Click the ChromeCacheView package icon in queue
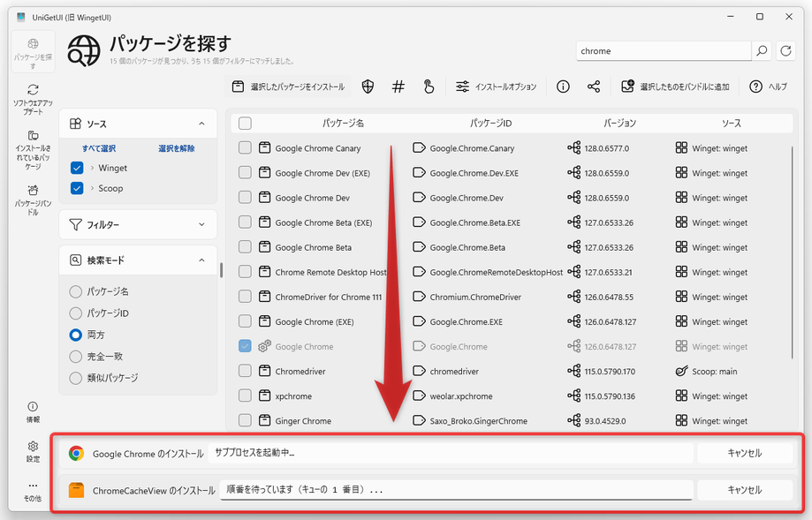Screen dimensions: 812x520 pos(76,490)
